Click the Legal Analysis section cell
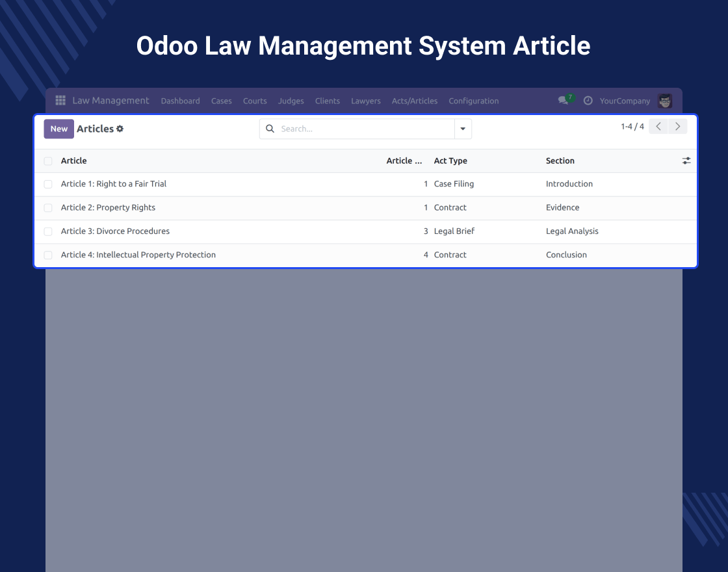This screenshot has height=572, width=728. 572,231
